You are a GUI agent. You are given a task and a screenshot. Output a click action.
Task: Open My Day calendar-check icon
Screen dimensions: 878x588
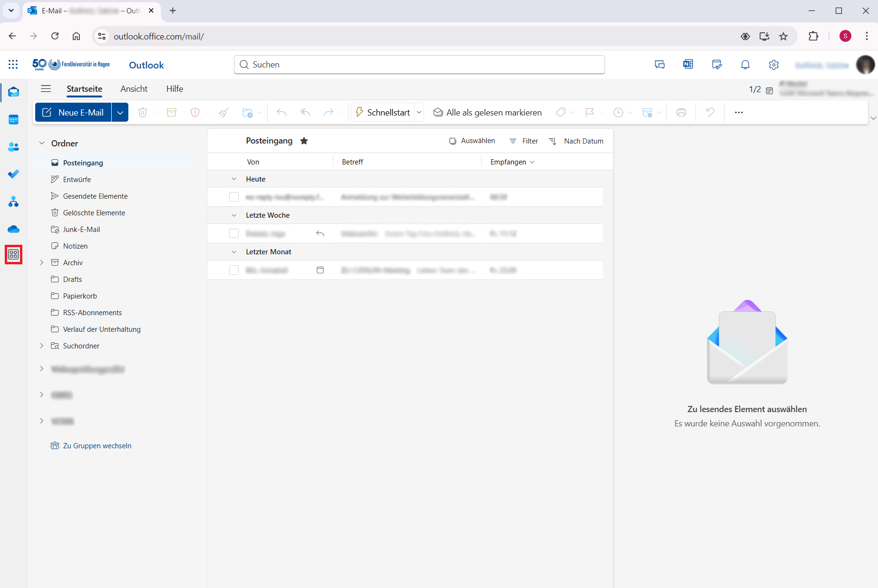coord(717,65)
